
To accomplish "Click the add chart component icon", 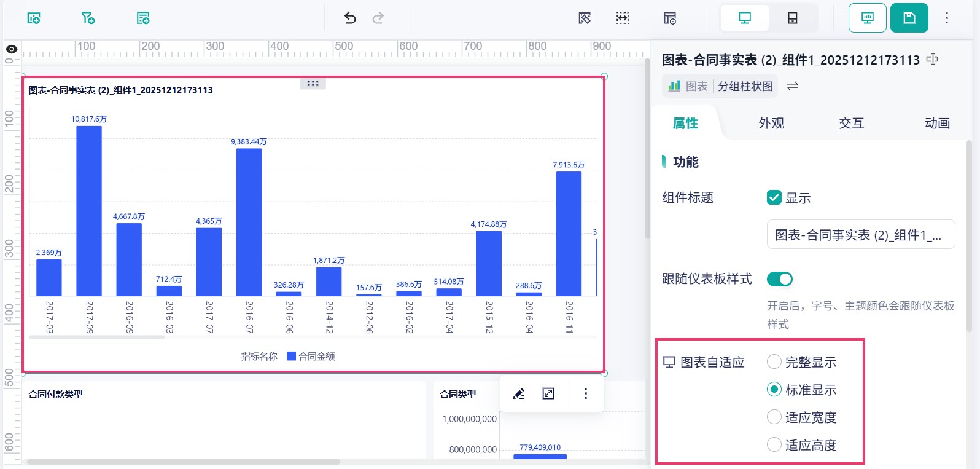I will tap(34, 18).
